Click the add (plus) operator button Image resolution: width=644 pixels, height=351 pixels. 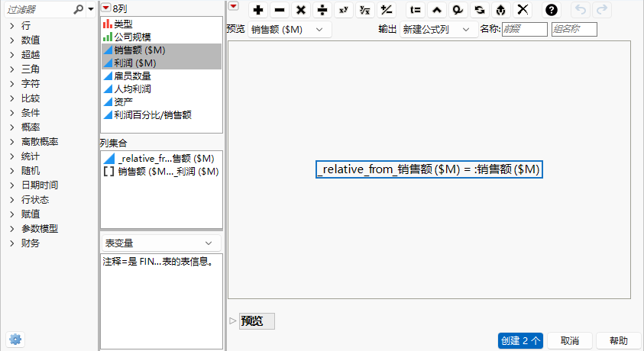(258, 10)
